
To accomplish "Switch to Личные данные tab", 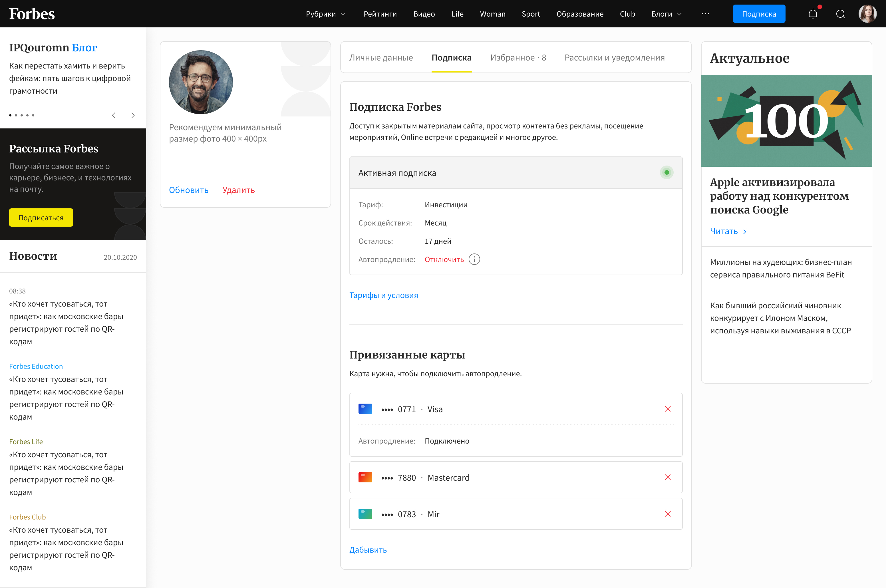I will 381,58.
